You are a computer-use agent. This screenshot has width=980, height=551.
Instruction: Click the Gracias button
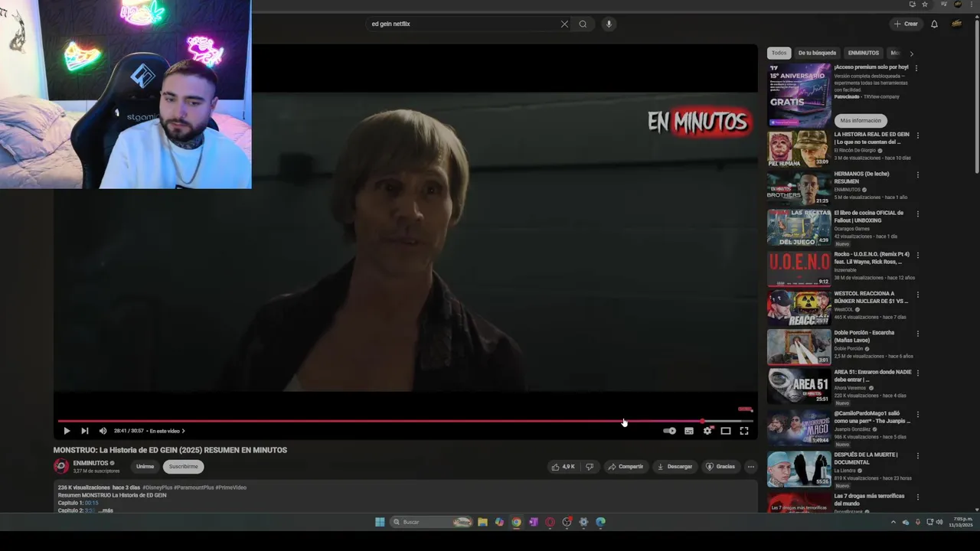click(x=720, y=466)
